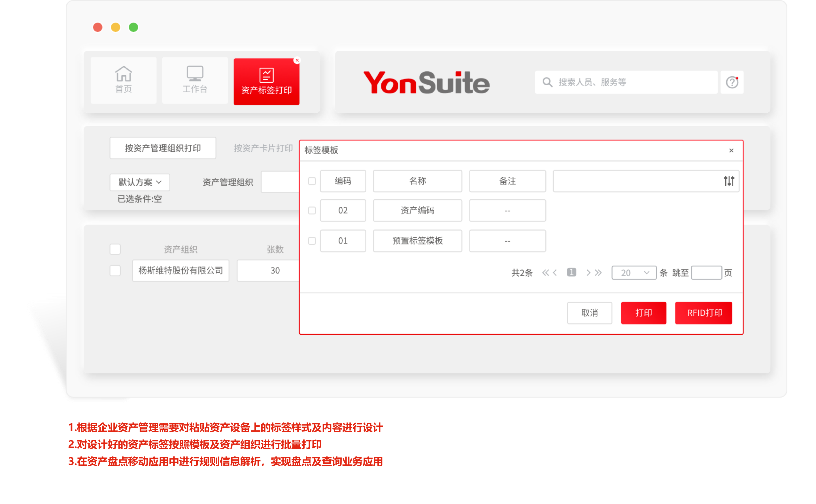Viewport: 816px width, 504px height.
Task: Check the box for template 02 资产编码
Action: tap(312, 211)
